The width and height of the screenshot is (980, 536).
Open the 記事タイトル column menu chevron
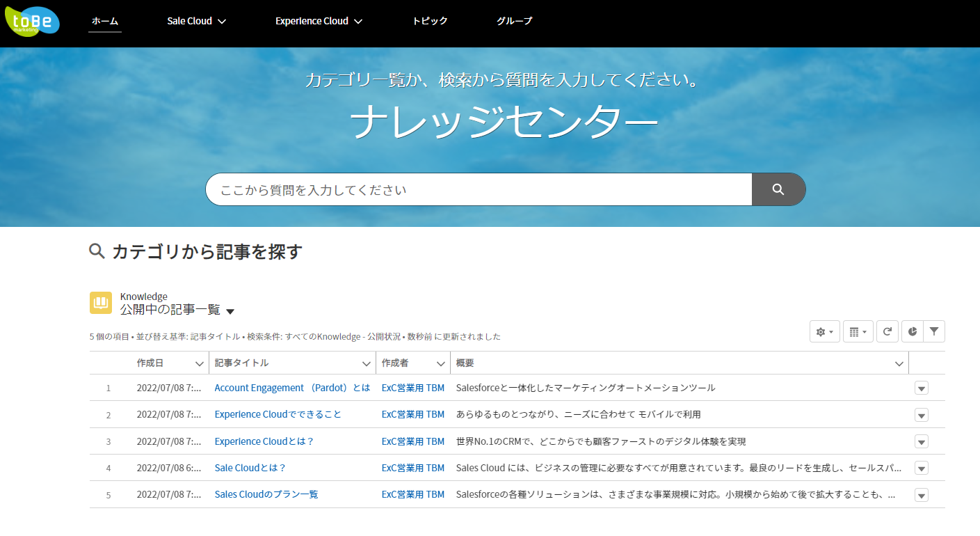pyautogui.click(x=367, y=363)
